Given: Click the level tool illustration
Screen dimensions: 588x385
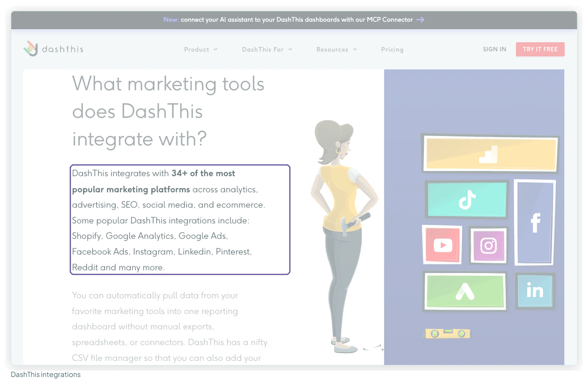Looking at the screenshot, I should click(x=448, y=334).
